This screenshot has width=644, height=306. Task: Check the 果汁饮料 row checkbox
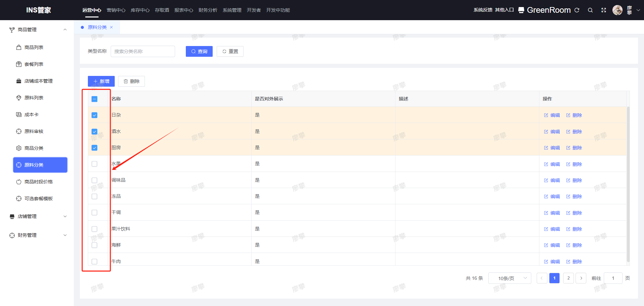[95, 229]
